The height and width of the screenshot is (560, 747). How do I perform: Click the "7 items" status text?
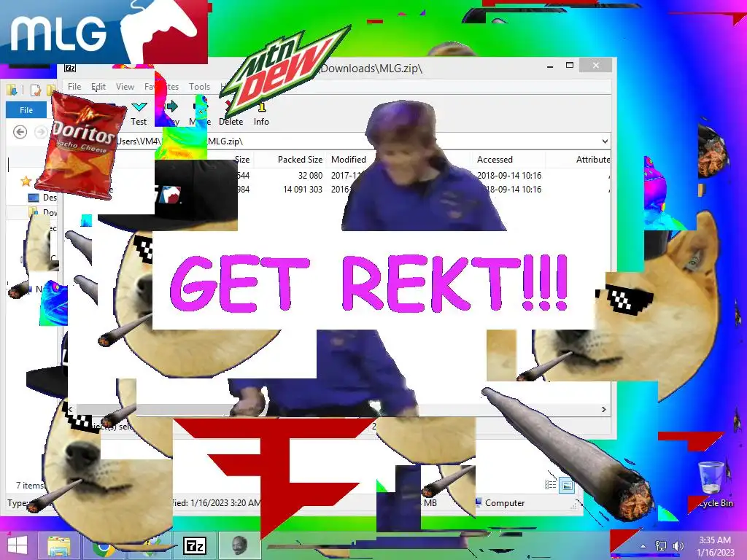[x=30, y=485]
